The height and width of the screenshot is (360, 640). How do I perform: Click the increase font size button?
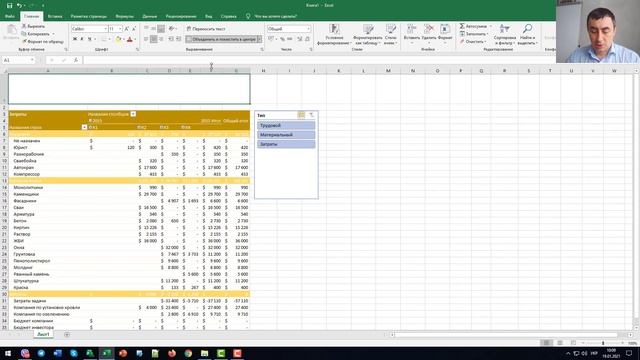pyautogui.click(x=127, y=29)
